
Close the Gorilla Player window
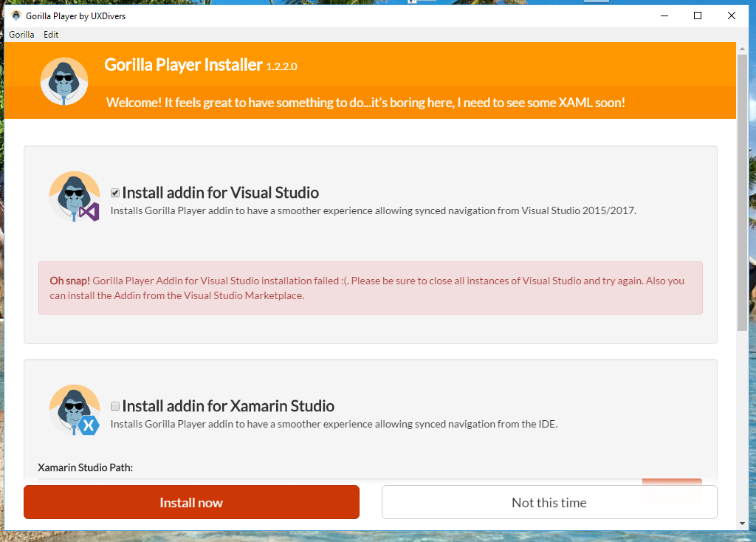(732, 16)
